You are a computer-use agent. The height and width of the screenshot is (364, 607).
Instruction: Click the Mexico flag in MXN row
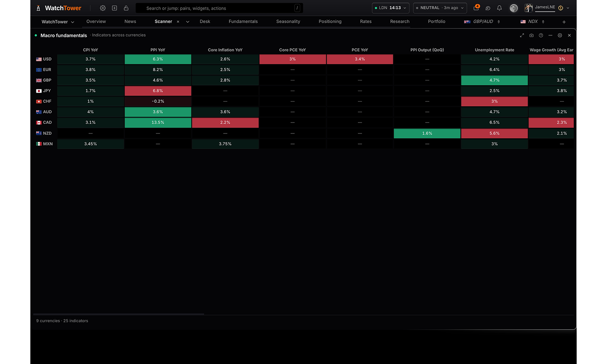point(39,144)
